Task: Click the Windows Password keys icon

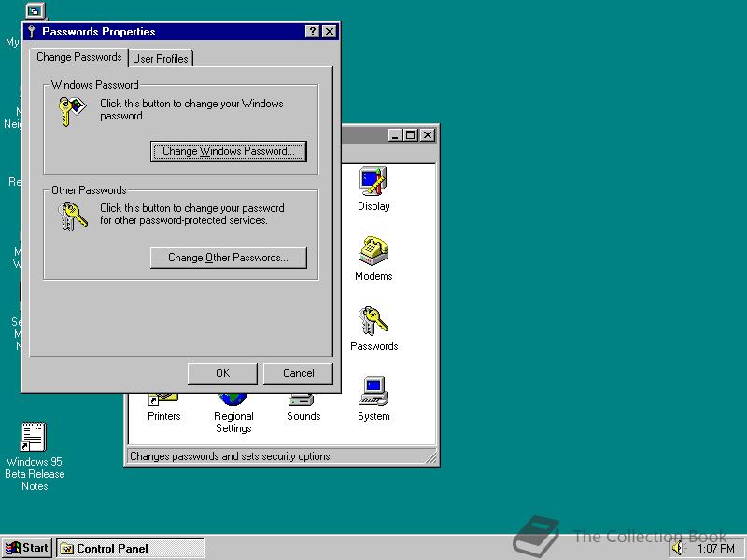Action: tap(72, 111)
